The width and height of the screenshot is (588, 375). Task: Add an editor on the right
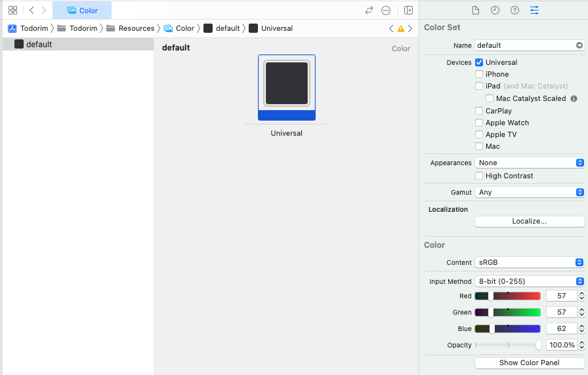[x=408, y=10]
